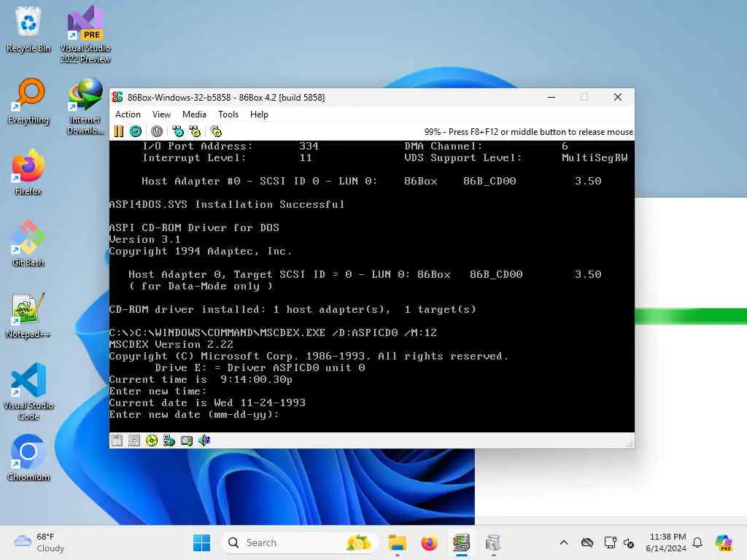Open the weather widget showing 68°F Cloudy
The height and width of the screenshot is (560, 747).
tap(39, 542)
